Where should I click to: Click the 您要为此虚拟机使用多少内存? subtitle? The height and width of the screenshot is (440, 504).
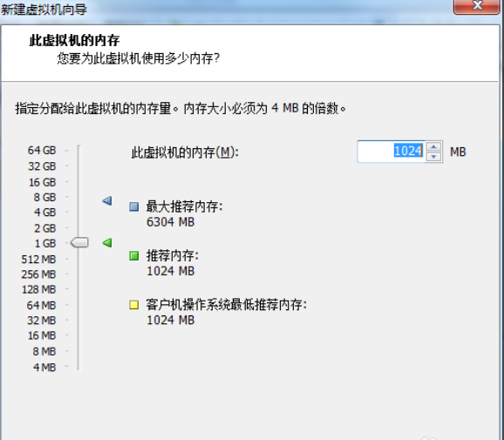pyautogui.click(x=139, y=58)
